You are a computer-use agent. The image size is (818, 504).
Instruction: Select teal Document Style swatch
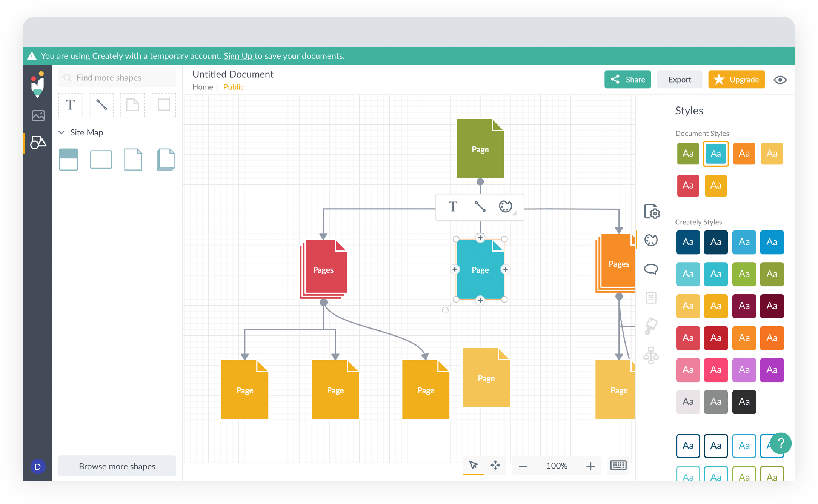716,154
